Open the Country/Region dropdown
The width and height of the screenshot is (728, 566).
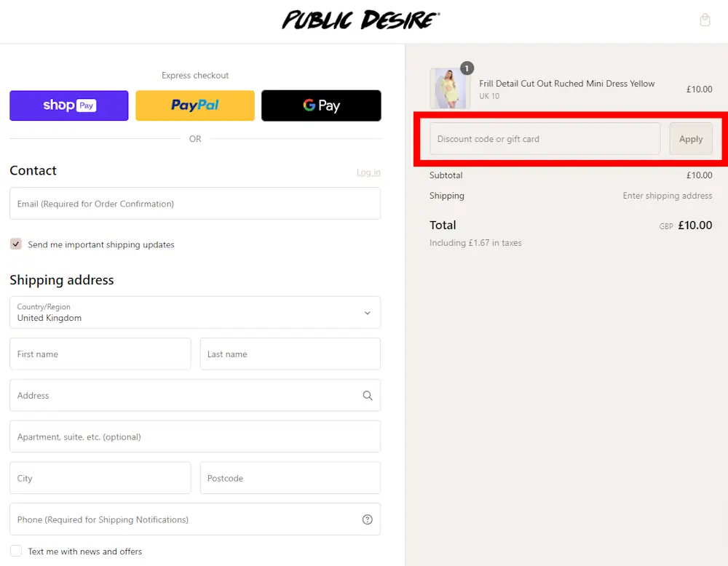(195, 312)
